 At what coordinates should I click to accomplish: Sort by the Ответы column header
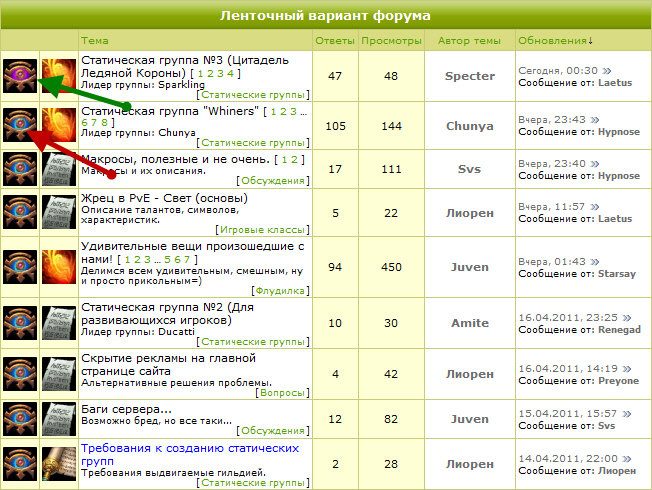[x=334, y=41]
